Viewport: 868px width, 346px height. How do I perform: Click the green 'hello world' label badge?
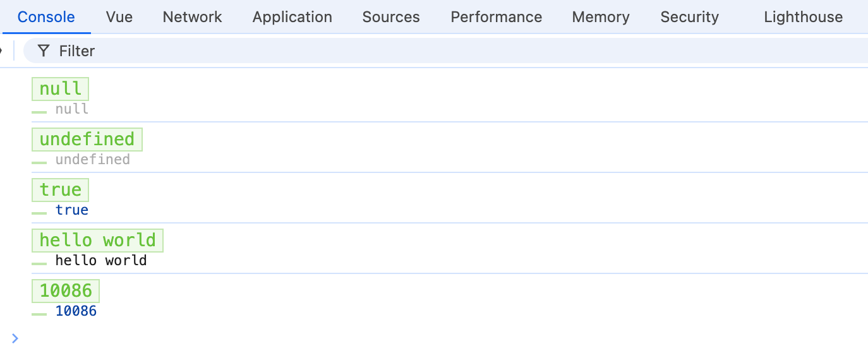(x=98, y=240)
